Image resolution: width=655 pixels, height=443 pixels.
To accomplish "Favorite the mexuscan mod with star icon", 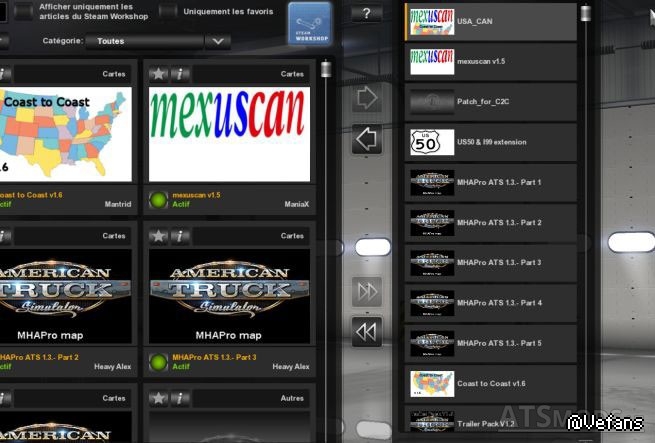I will point(158,73).
